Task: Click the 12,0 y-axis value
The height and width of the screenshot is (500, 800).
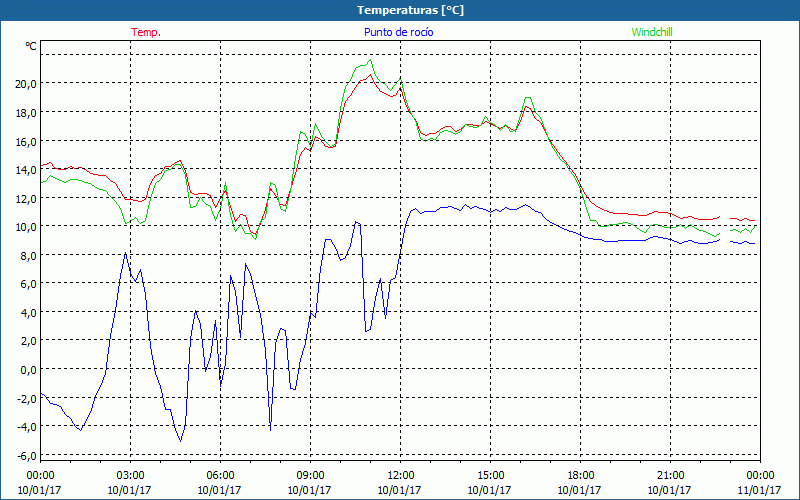Action: (x=26, y=198)
